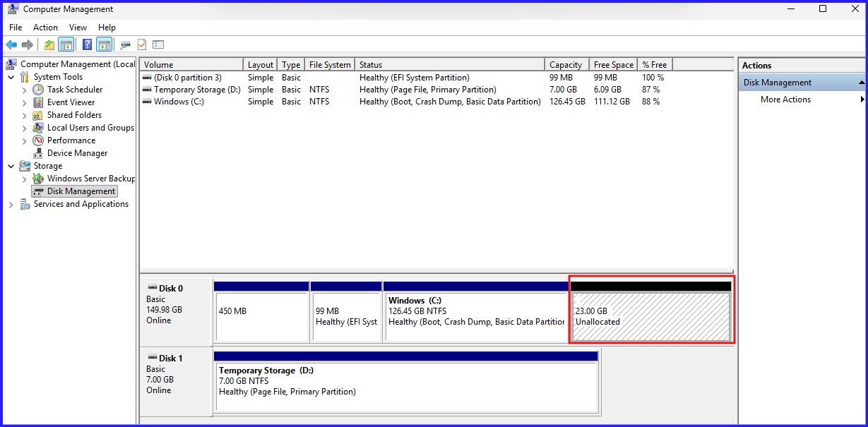Viewport: 868px width, 427px height.
Task: Expand the Services and Applications branch
Action: click(x=11, y=204)
